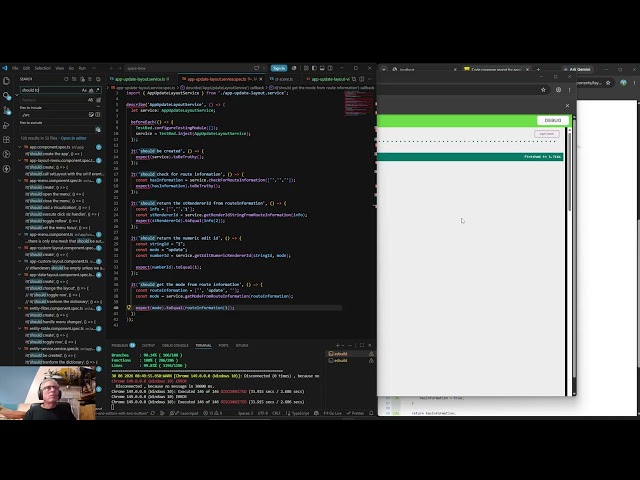Click the Prettier status bar item

(x=355, y=413)
